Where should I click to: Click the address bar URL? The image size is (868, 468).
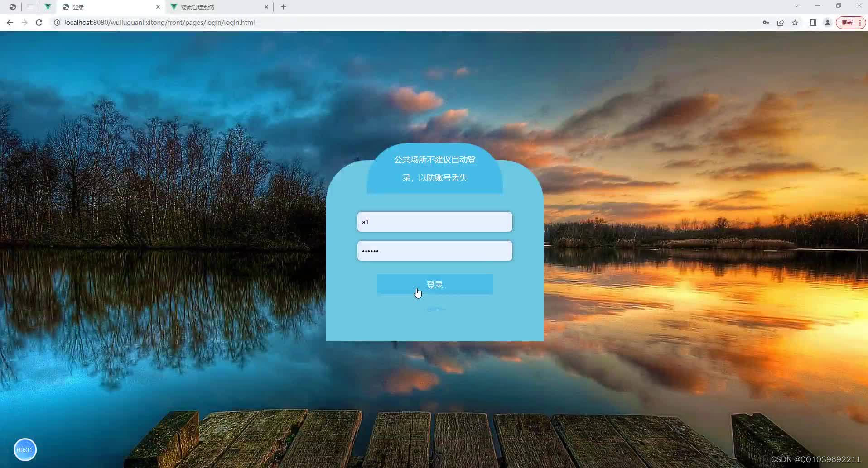pos(159,23)
